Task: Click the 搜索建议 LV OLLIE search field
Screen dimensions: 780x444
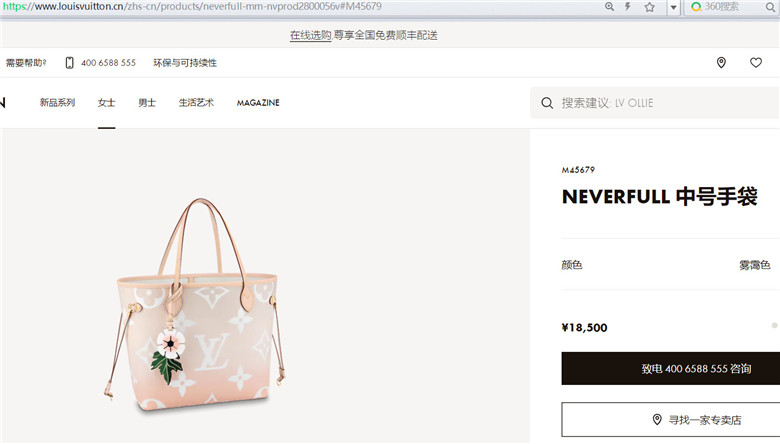Action: click(x=655, y=103)
